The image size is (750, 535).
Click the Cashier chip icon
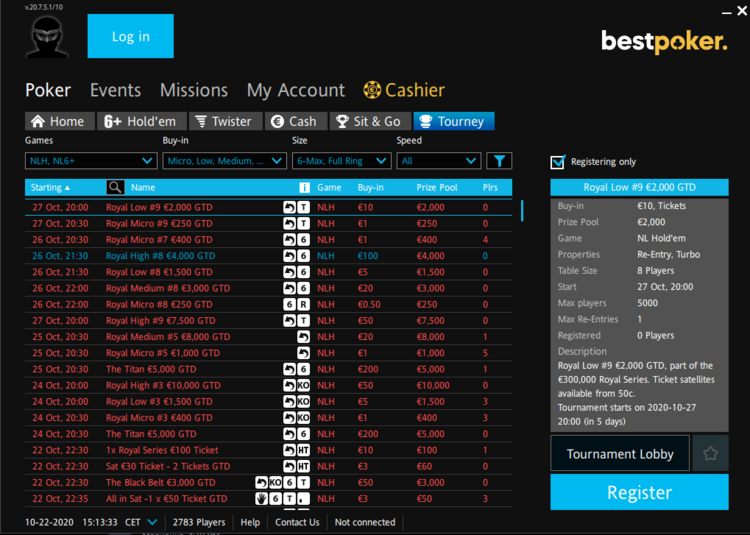pyautogui.click(x=372, y=90)
